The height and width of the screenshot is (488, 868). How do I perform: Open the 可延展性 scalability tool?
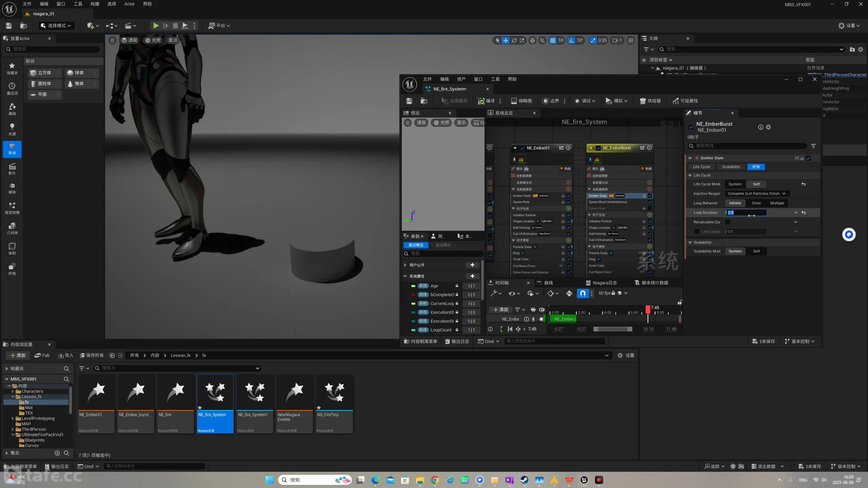click(685, 101)
